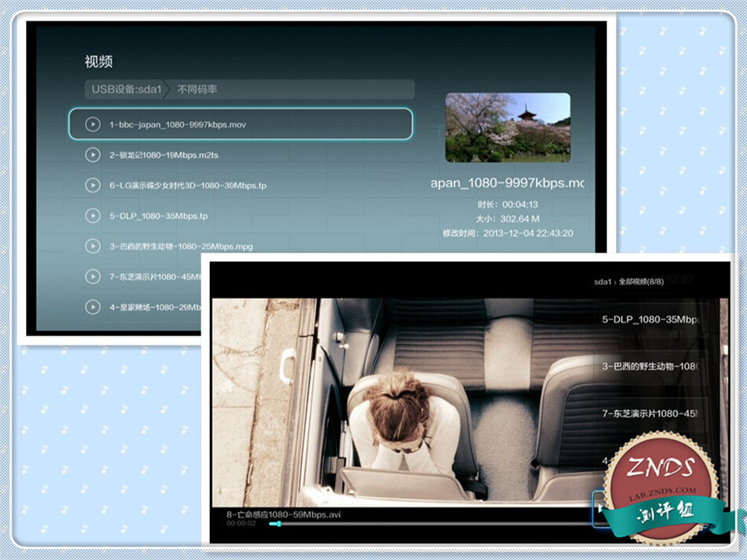
Task: Choose 3-巴西的野生动物 in player overlay playlist
Action: click(x=649, y=367)
